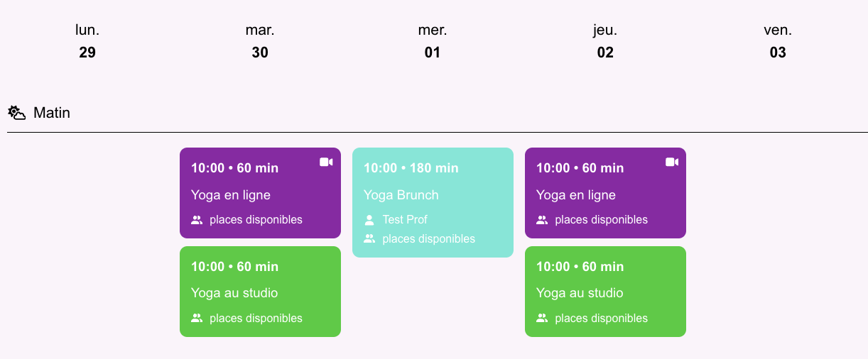Select Thursday 02 day header
868x359 pixels.
605,41
